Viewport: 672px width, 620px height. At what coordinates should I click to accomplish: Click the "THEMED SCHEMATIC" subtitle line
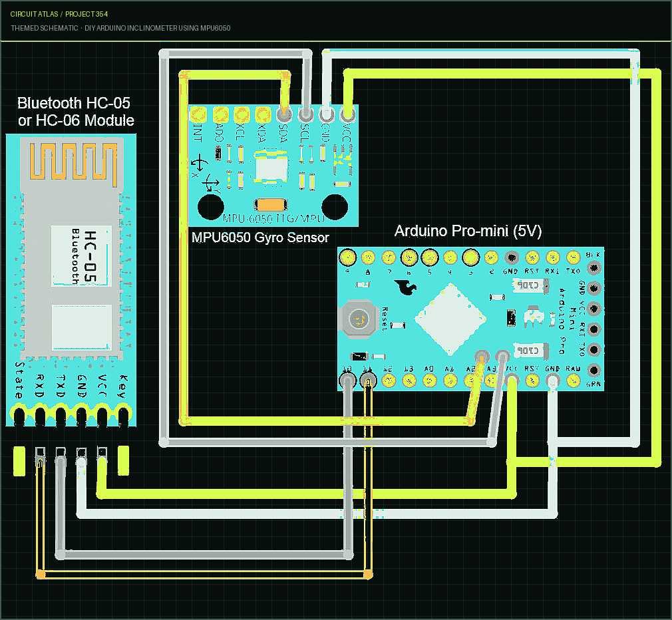(120, 28)
